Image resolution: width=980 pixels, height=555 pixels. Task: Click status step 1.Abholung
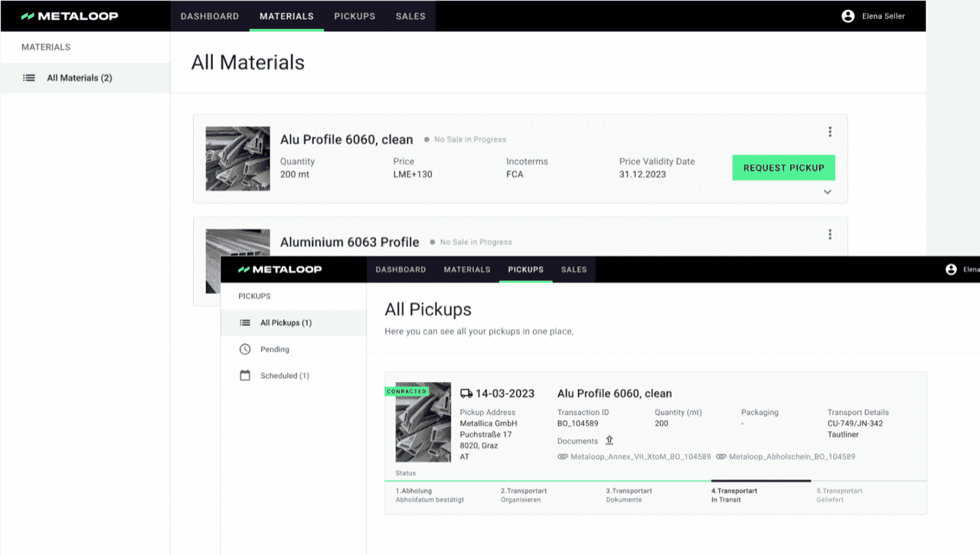coord(430,495)
